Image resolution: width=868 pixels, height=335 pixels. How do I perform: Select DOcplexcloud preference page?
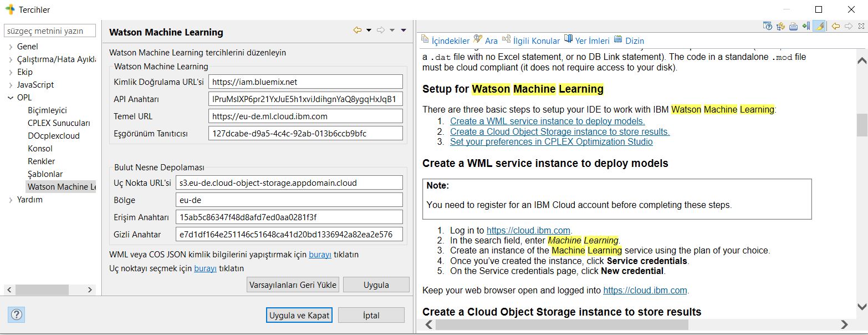point(54,136)
